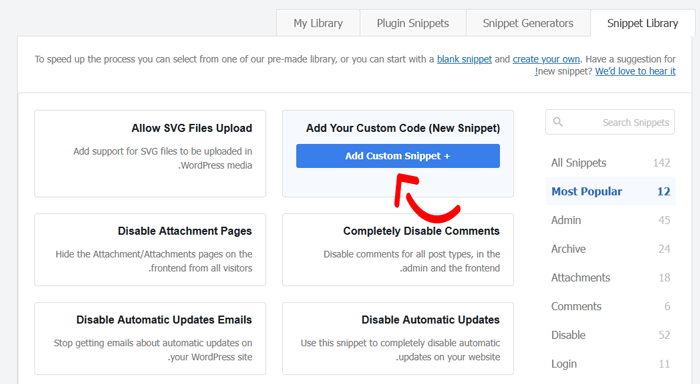Follow the blank snippet link
Image resolution: width=700 pixels, height=384 pixels.
pyautogui.click(x=464, y=59)
